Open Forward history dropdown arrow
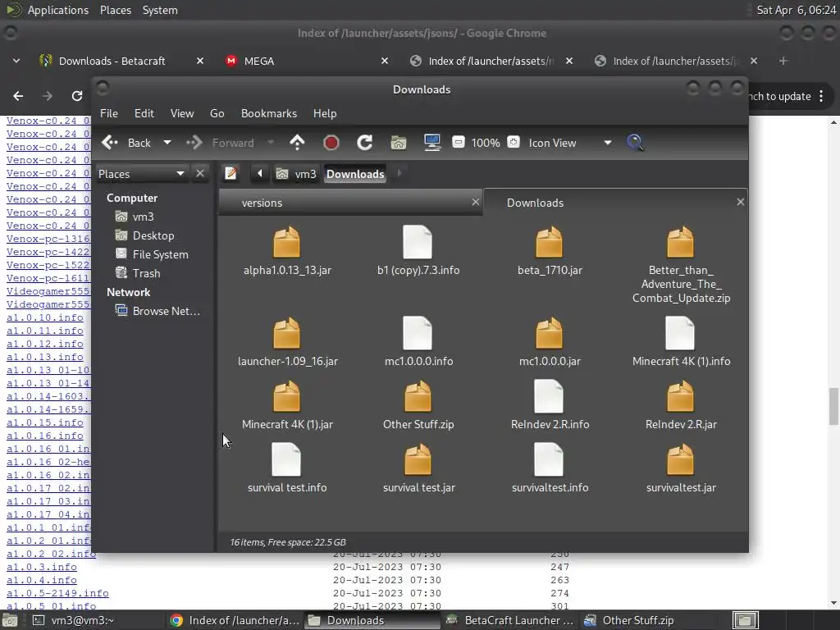840x630 pixels. tap(271, 143)
